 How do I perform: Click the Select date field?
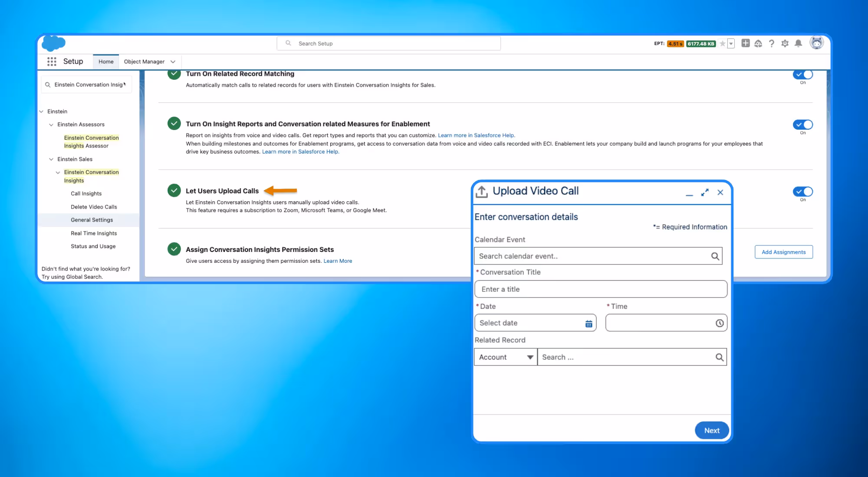click(x=535, y=323)
